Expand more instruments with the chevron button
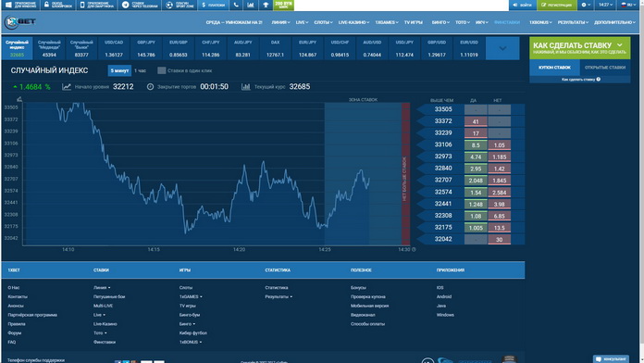The image size is (644, 363). (502, 48)
